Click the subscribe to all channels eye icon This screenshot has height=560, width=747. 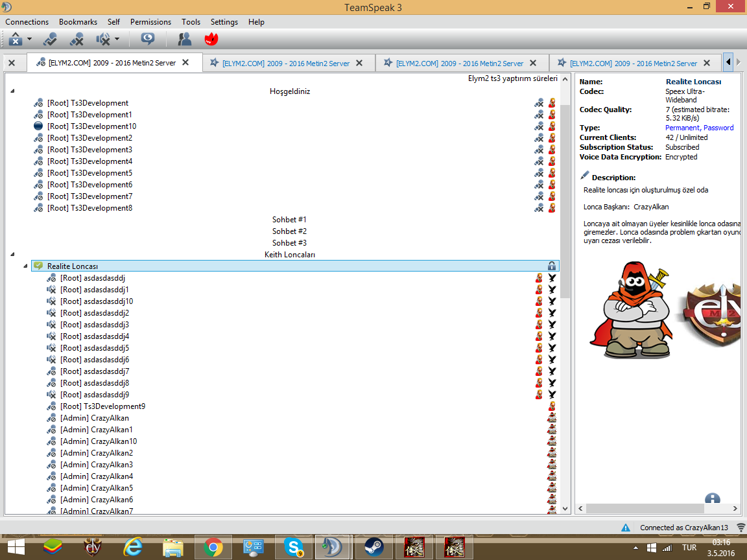coord(148,39)
